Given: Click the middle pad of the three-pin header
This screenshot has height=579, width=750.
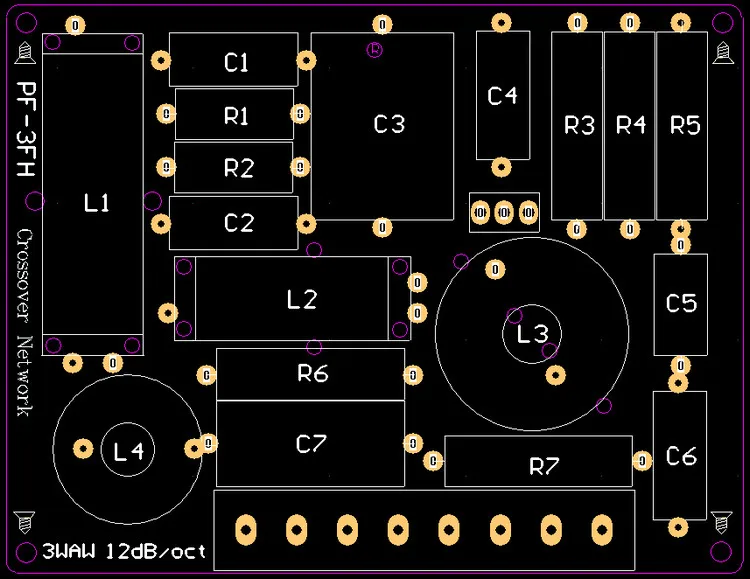Looking at the screenshot, I should pyautogui.click(x=504, y=212).
